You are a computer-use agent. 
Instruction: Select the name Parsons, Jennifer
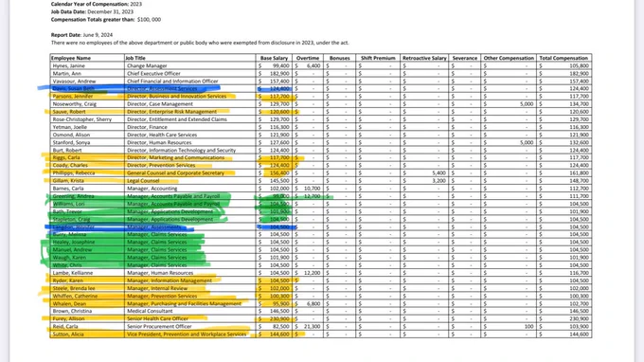click(x=73, y=96)
